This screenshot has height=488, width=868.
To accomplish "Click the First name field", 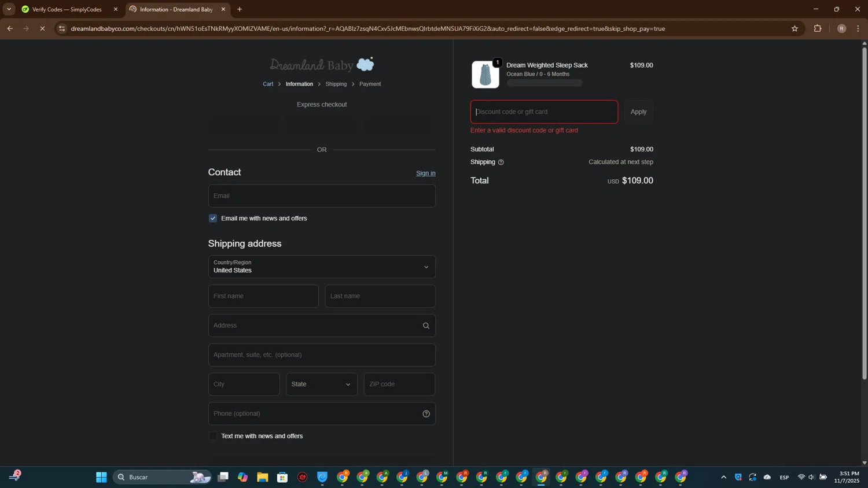I will (x=263, y=296).
